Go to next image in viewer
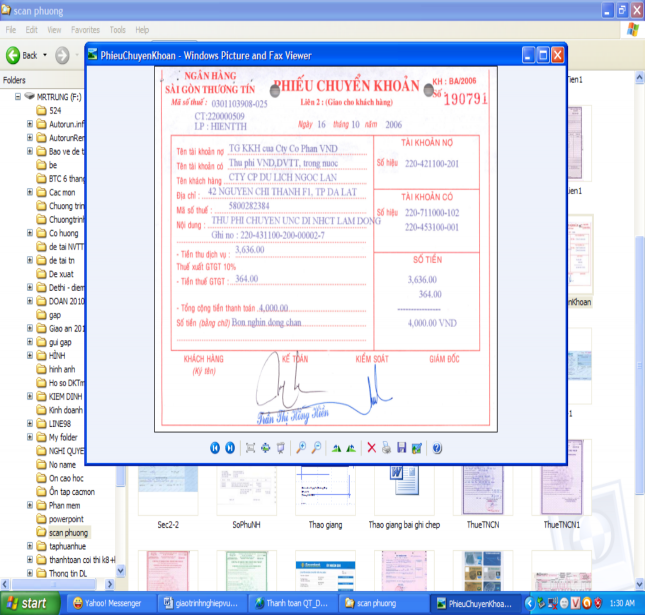The width and height of the screenshot is (645, 615). click(230, 448)
